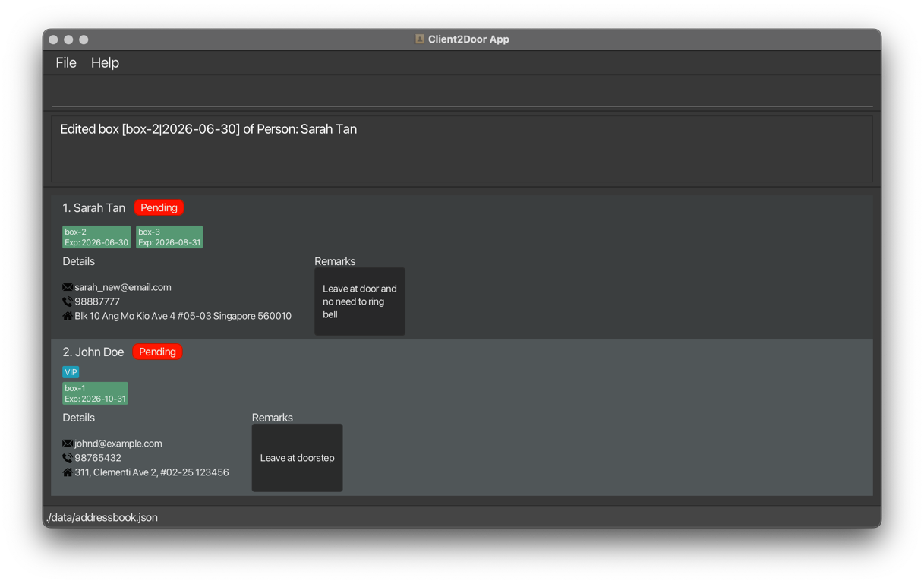Click the email icon beside johnd@example.com
Image resolution: width=924 pixels, height=584 pixels.
(68, 444)
